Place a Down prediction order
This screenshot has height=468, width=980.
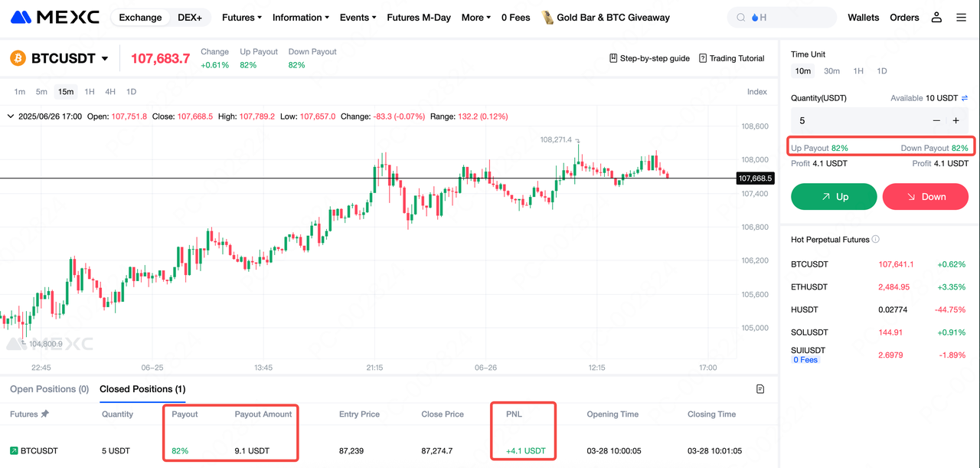point(926,197)
